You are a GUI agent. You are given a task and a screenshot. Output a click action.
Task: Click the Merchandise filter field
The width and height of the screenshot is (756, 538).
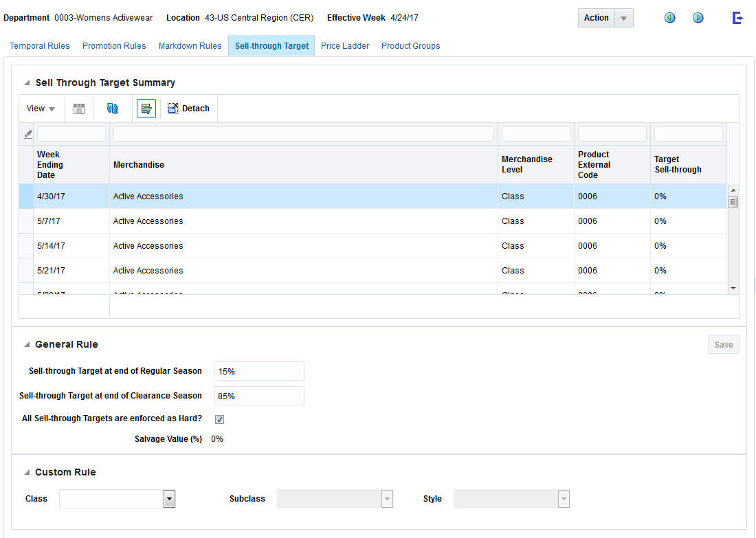tap(304, 134)
